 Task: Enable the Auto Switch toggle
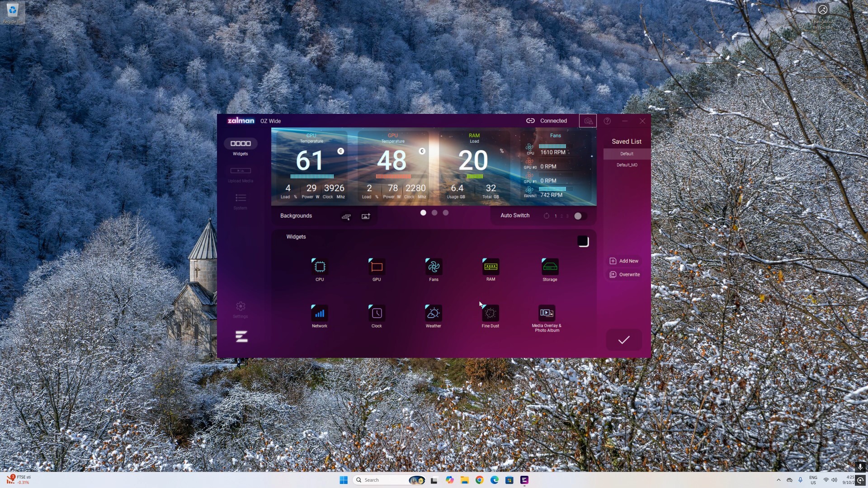580,216
